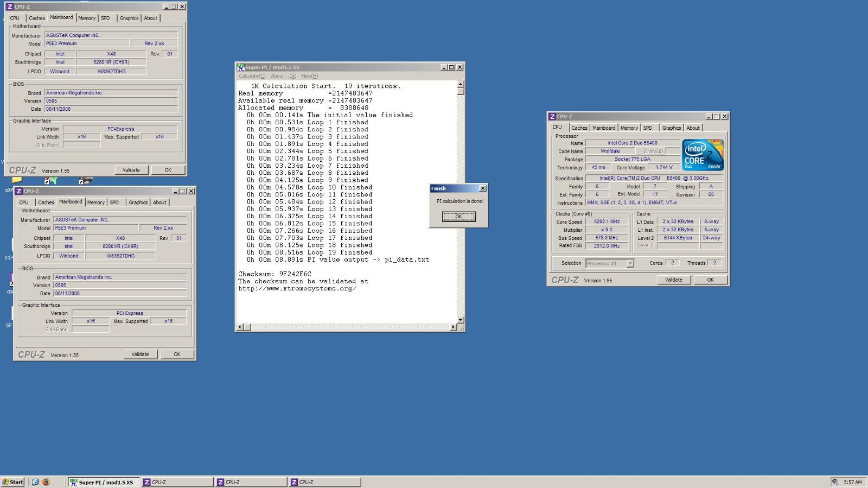Viewport: 868px width, 488px height.
Task: Click W83627DHG LPCIO field in lower-left CPU-Z
Action: point(120,256)
